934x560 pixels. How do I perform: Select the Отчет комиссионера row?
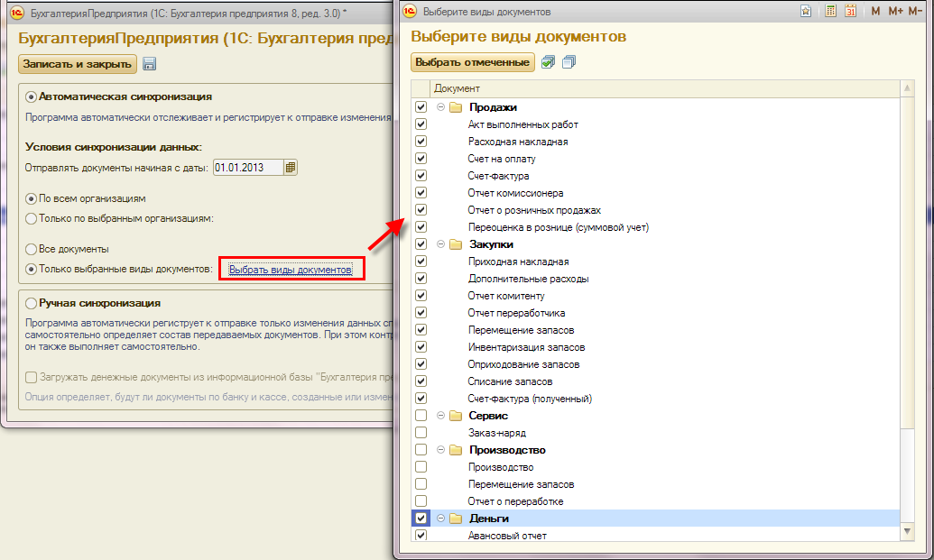click(655, 193)
